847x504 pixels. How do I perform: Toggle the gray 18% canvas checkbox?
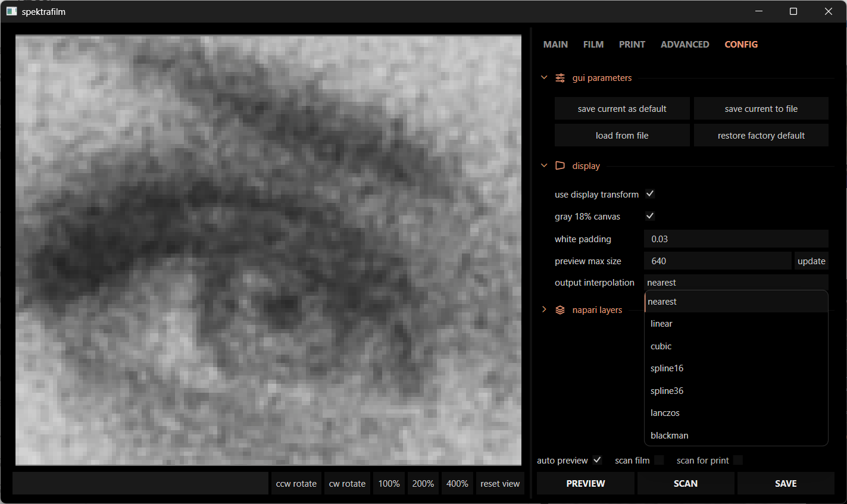[x=650, y=216]
